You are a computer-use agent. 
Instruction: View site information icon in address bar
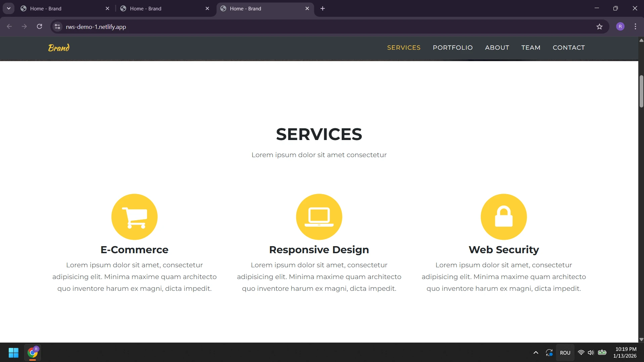tap(57, 27)
